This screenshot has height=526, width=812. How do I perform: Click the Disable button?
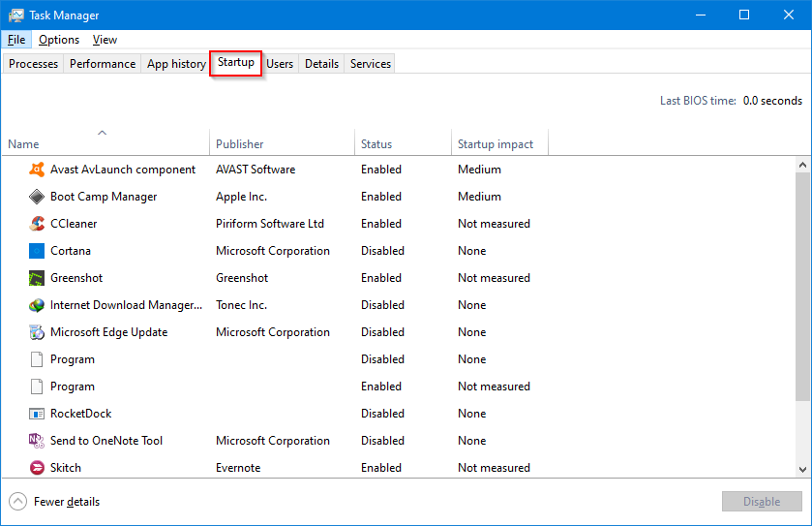coord(762,502)
